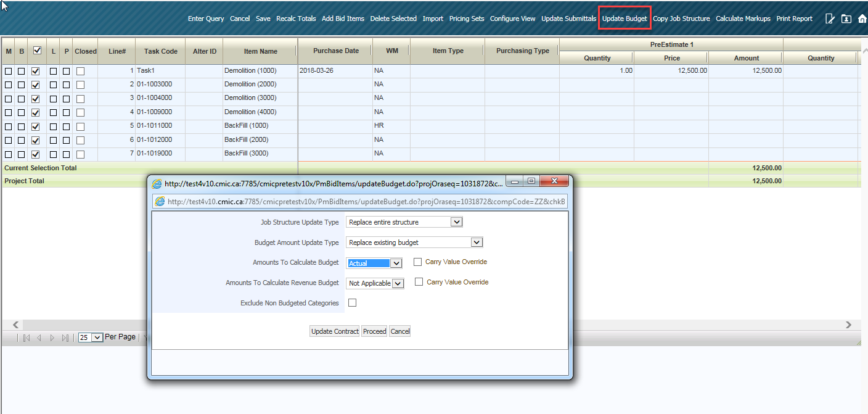Enable Carry Value Override for budget amounts
This screenshot has height=414, width=868.
(417, 261)
